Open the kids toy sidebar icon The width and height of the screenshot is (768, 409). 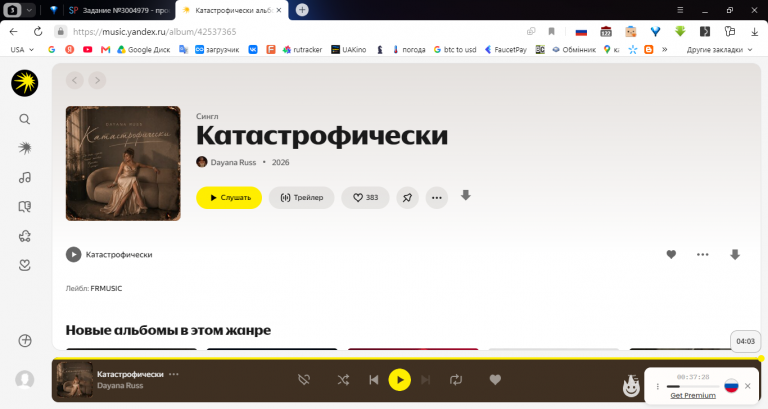[x=24, y=236]
